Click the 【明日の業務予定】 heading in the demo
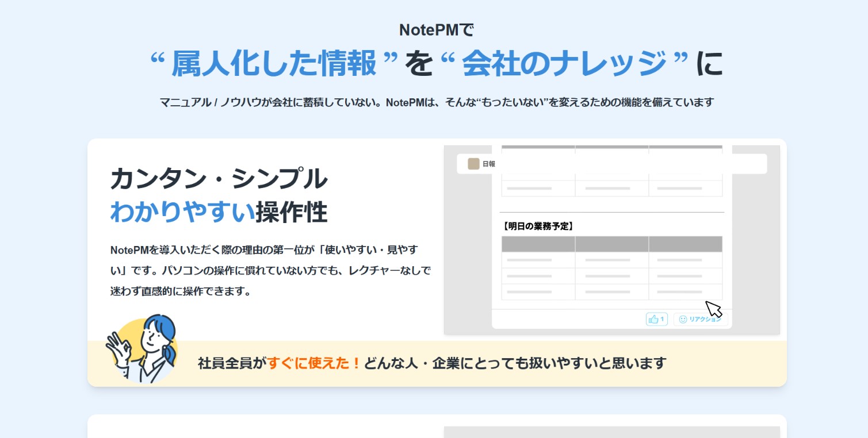This screenshot has height=438, width=868. pyautogui.click(x=538, y=226)
